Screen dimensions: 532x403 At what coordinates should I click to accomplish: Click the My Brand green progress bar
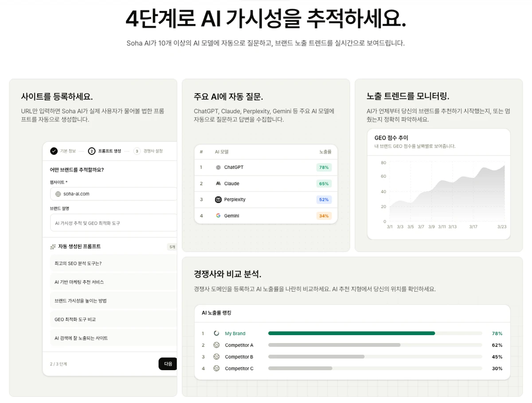(x=352, y=333)
